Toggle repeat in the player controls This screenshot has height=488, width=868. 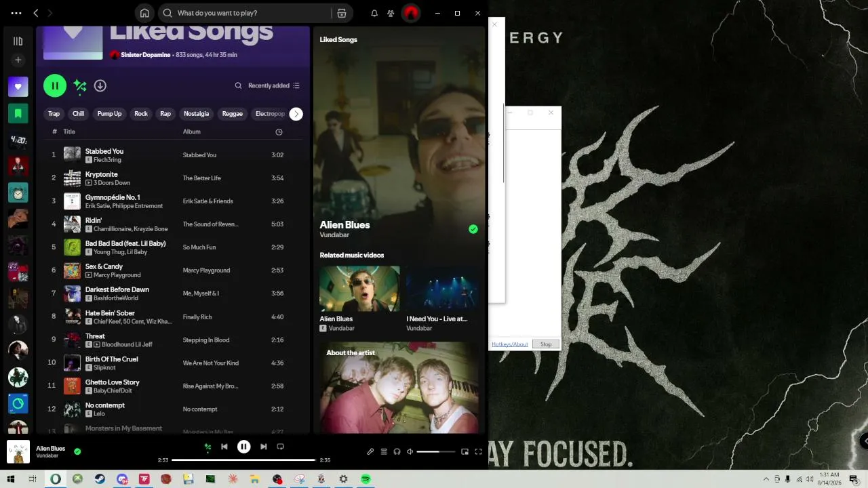pyautogui.click(x=280, y=447)
